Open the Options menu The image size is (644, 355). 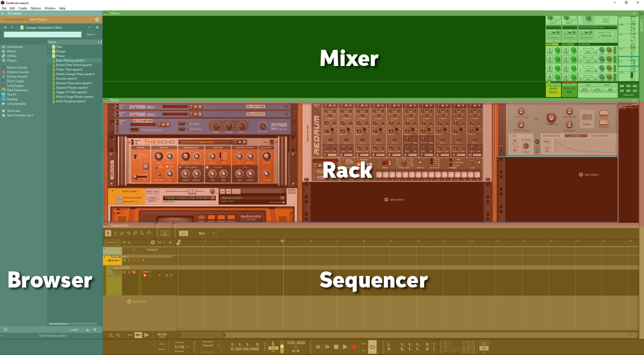36,8
